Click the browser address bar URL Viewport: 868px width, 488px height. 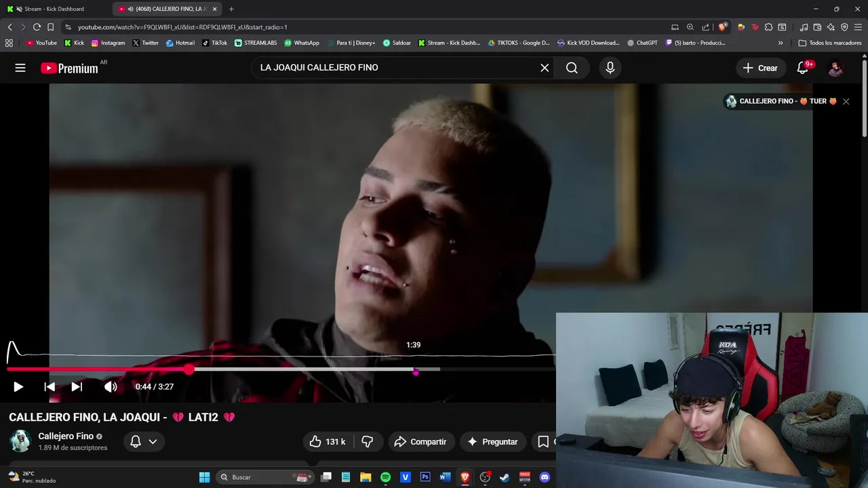pyautogui.click(x=182, y=27)
